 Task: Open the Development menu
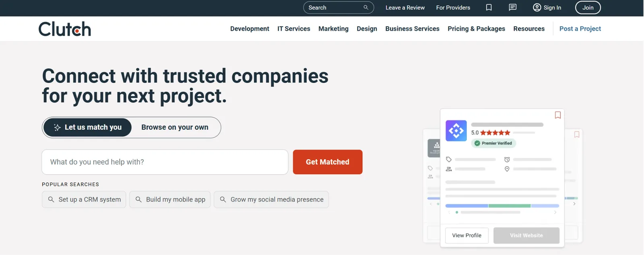pos(250,29)
